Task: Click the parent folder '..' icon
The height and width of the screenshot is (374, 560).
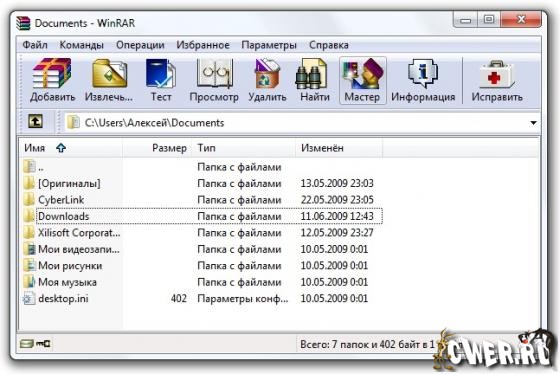Action: click(29, 167)
